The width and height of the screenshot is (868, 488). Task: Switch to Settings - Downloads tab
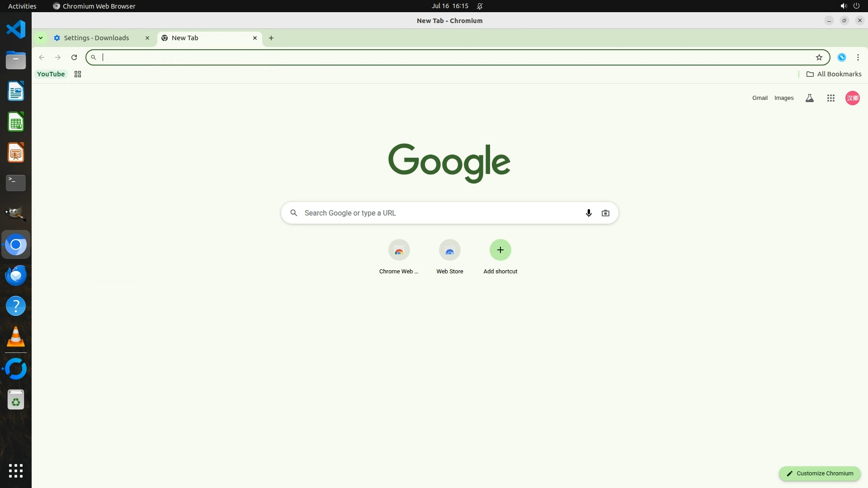pos(96,38)
